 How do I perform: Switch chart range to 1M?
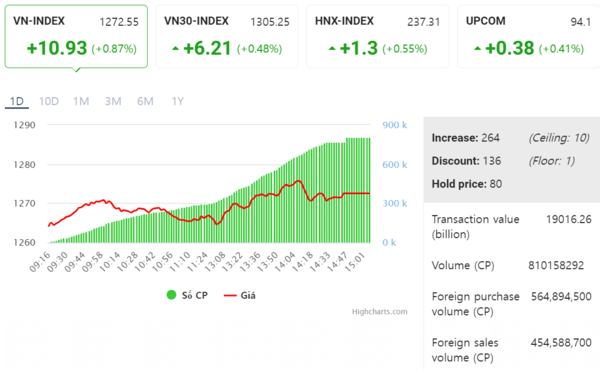tap(81, 101)
